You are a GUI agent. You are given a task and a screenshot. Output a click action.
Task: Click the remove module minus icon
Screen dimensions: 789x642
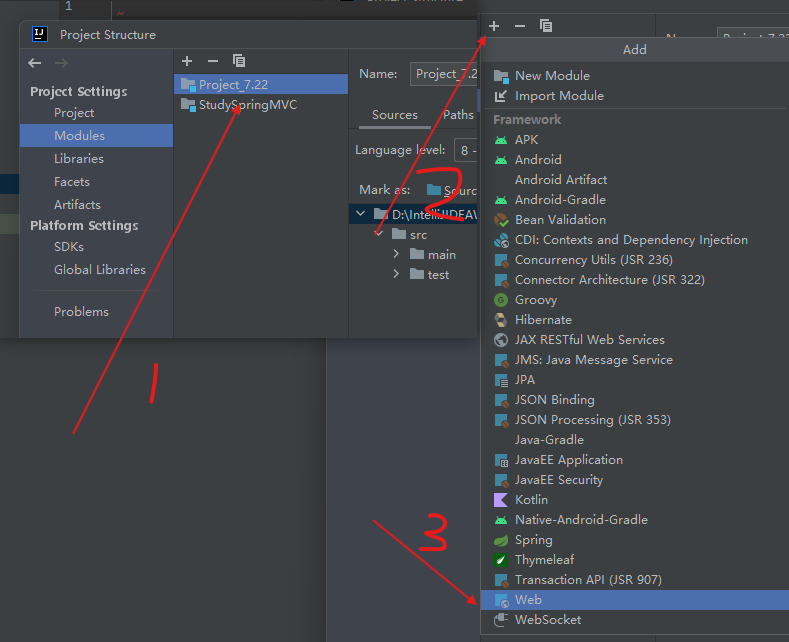point(212,61)
